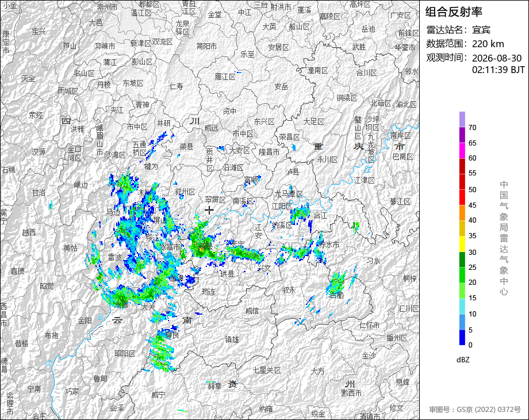Click the 中国气象局雷达气象中心 vertical watermark
Viewport: 529px width, 420px height.
pyautogui.click(x=504, y=238)
